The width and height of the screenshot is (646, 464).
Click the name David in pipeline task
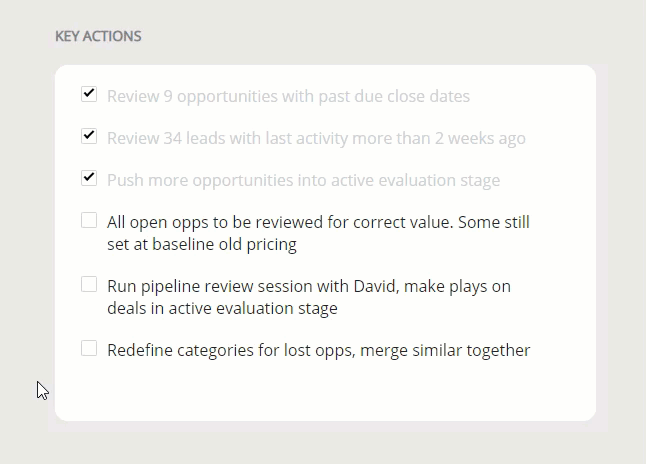[377, 286]
